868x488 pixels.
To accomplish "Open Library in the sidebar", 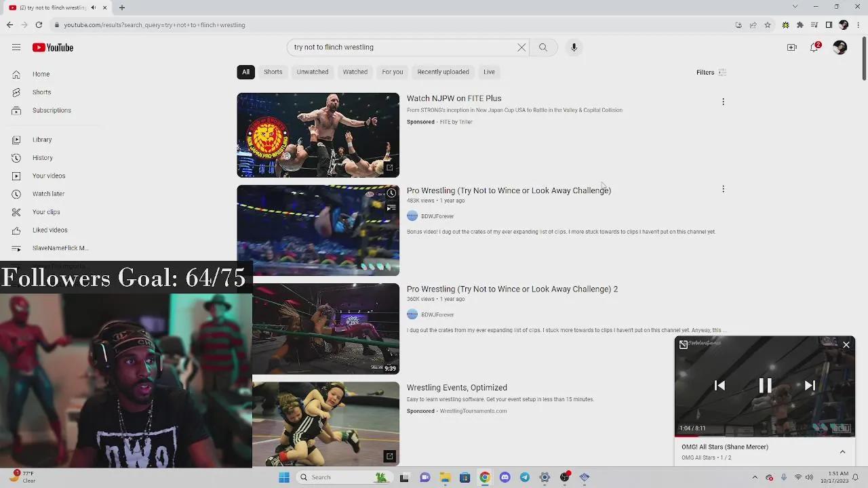I will [x=42, y=140].
